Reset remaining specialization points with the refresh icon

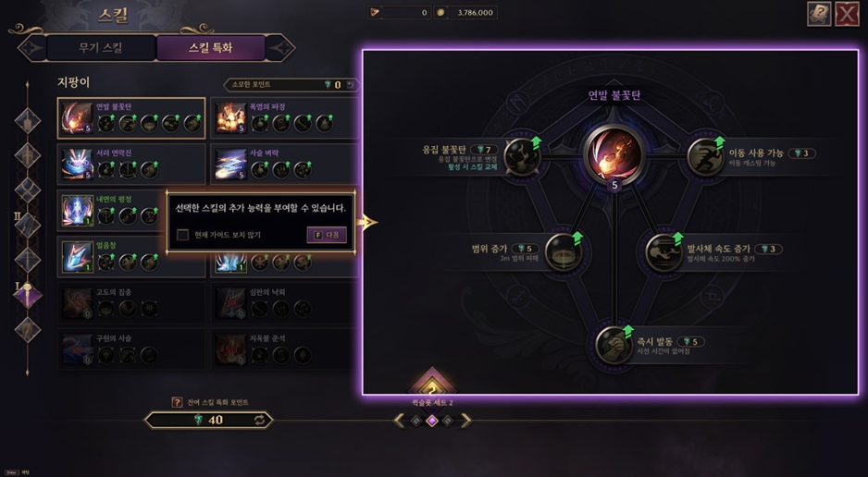(x=260, y=420)
